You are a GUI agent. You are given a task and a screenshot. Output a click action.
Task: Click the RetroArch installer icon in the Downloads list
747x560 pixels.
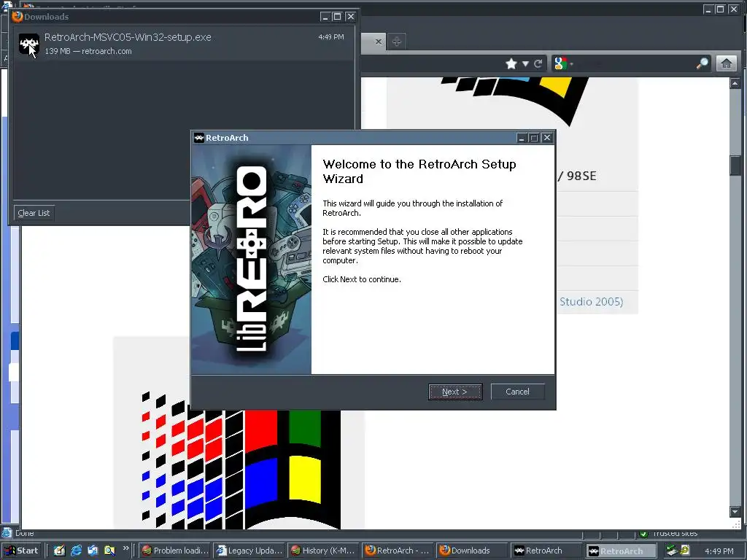pos(29,44)
